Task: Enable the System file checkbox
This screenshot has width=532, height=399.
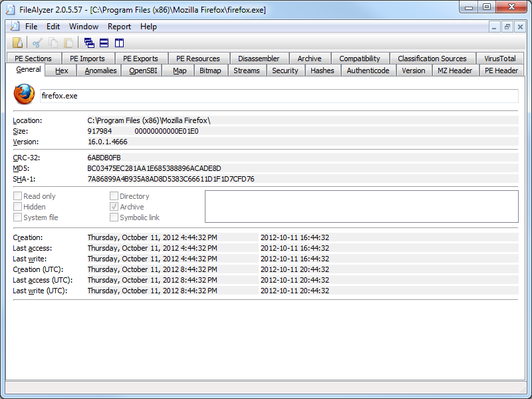Action: pos(18,217)
